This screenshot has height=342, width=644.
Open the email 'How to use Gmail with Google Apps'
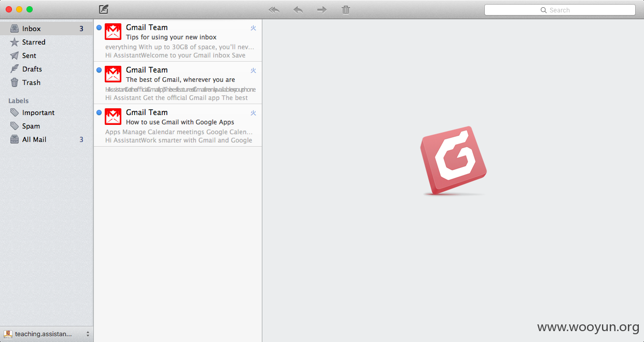178,125
